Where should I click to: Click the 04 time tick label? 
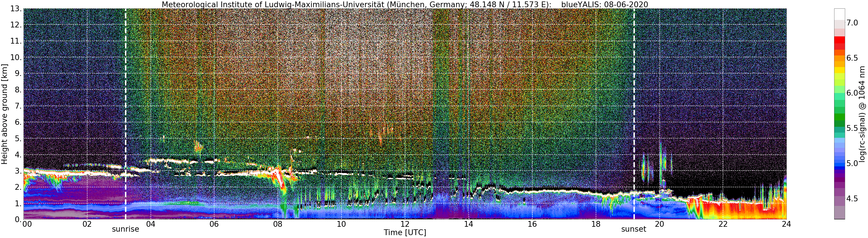[x=151, y=224]
